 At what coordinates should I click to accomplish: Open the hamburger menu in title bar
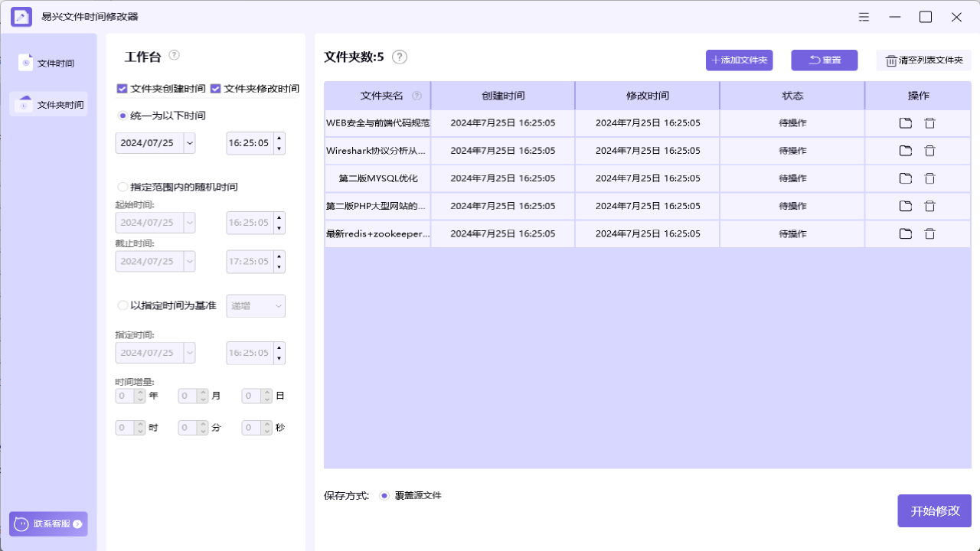[864, 16]
